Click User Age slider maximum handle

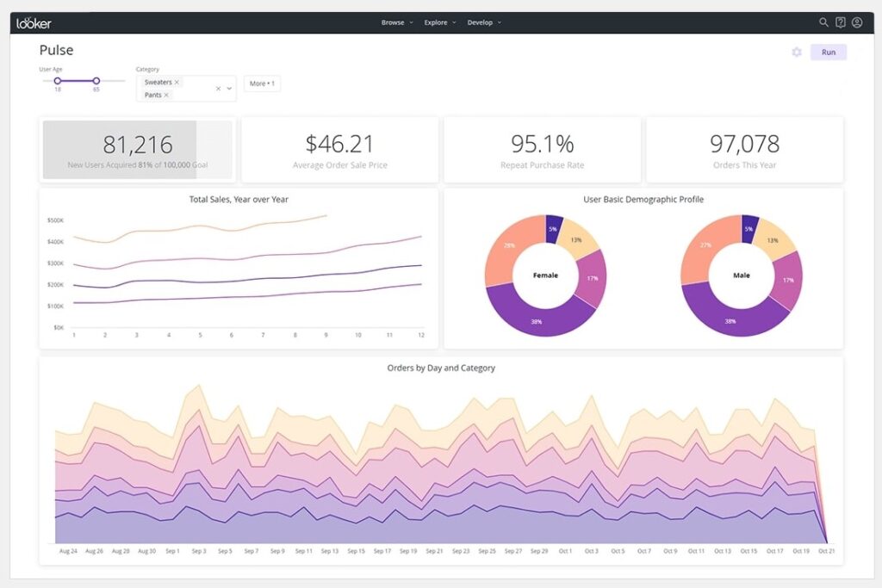(x=96, y=81)
